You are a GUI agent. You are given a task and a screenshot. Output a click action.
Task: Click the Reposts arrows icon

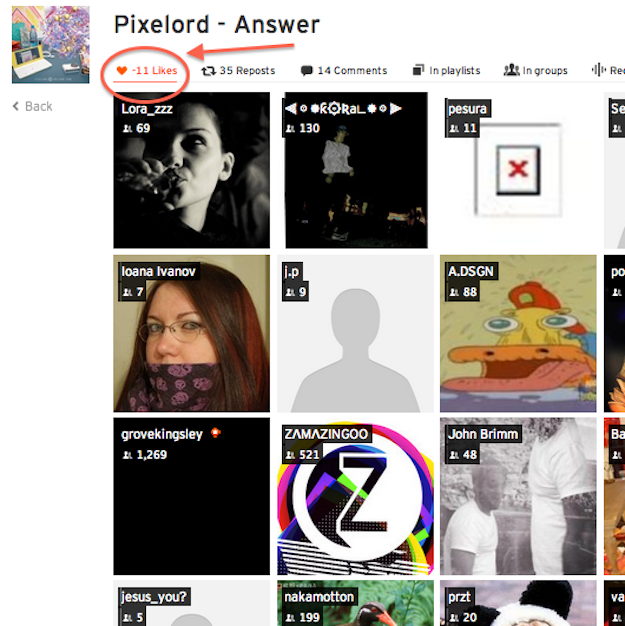point(208,71)
